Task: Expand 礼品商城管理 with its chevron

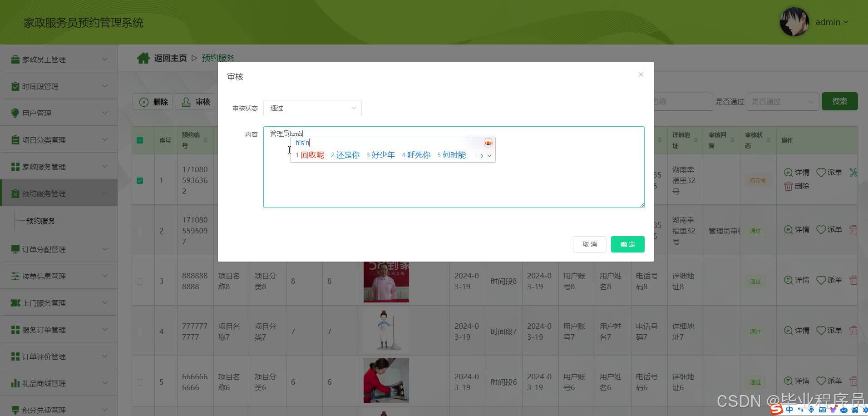Action: coord(105,383)
